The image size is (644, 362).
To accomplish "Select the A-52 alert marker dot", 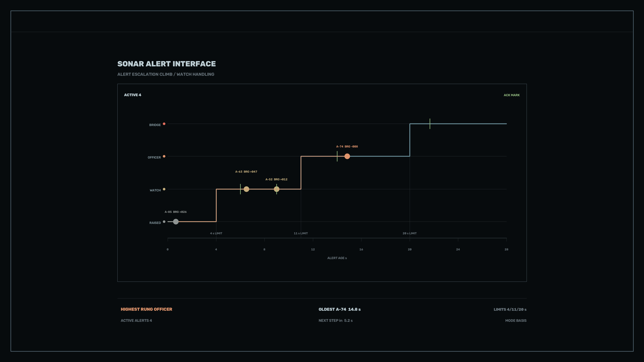I will point(277,189).
